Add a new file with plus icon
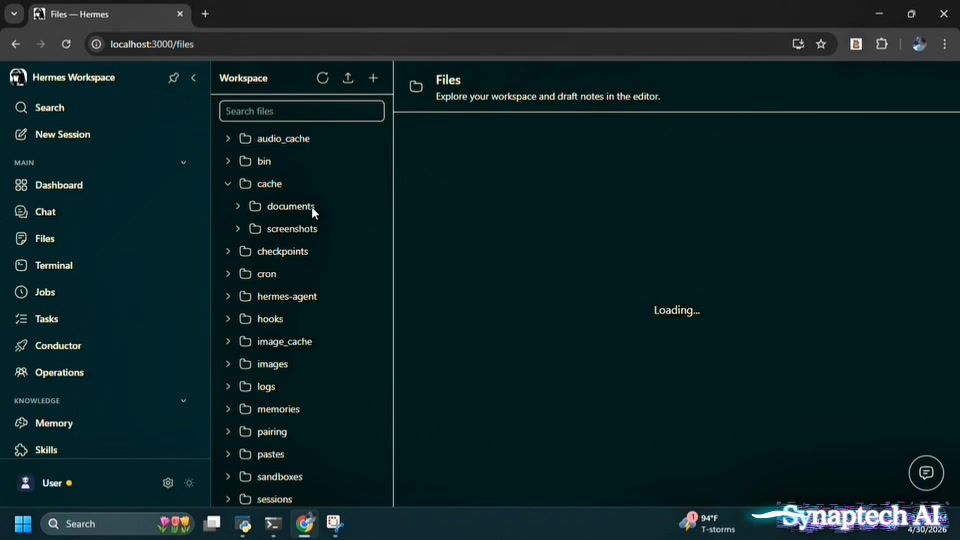This screenshot has width=960, height=540. (x=373, y=78)
